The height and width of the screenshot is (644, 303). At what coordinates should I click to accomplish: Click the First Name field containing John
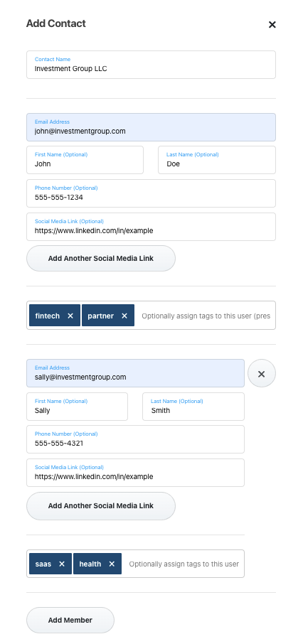point(85,160)
